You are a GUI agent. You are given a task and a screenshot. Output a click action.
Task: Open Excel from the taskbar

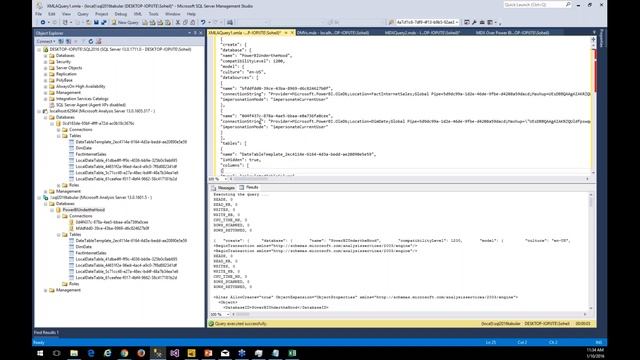(292, 353)
